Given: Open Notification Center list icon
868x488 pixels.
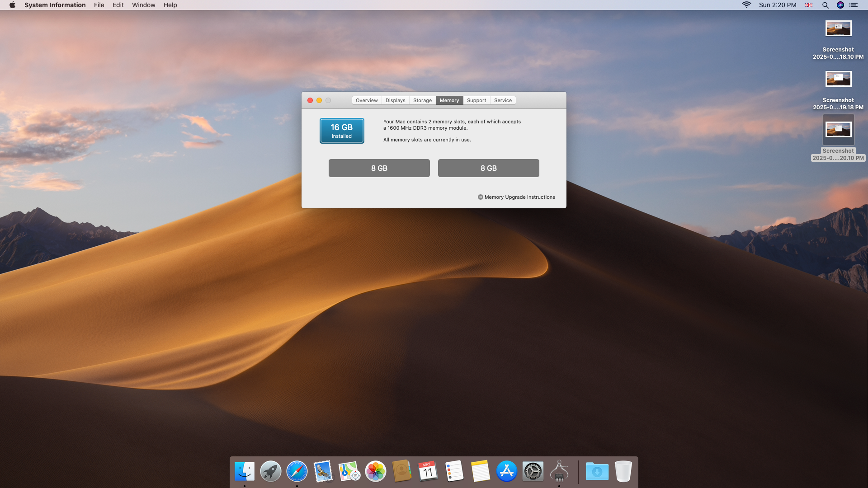Looking at the screenshot, I should [x=854, y=5].
